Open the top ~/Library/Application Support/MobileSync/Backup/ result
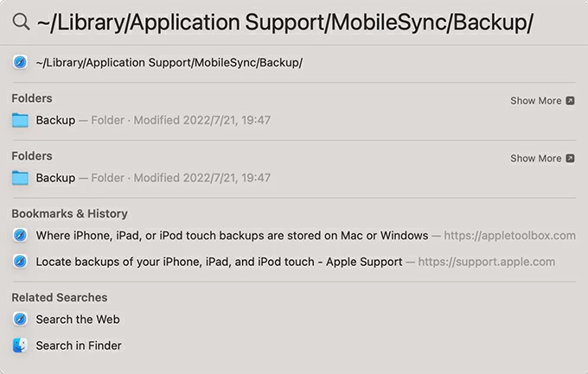Viewport: 588px width, 374px height. [169, 62]
